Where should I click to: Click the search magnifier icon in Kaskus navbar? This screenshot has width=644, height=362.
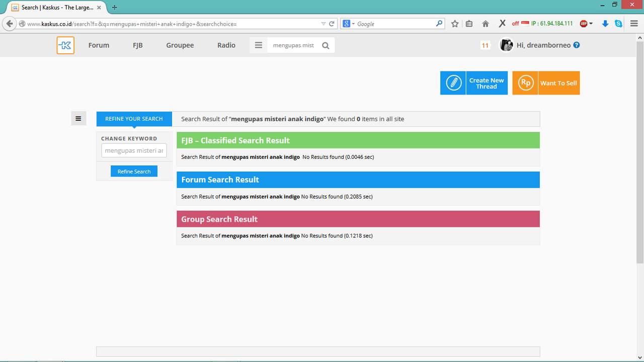(326, 45)
